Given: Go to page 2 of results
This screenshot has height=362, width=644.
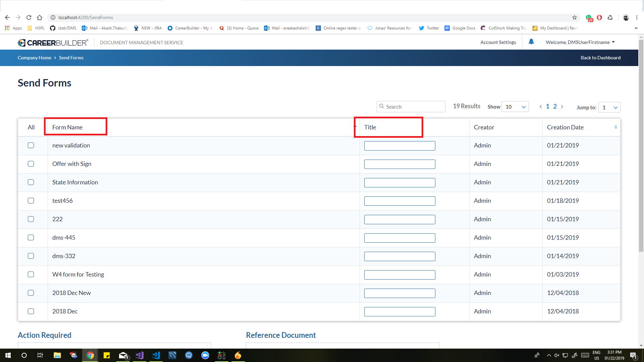Looking at the screenshot, I should pyautogui.click(x=555, y=107).
